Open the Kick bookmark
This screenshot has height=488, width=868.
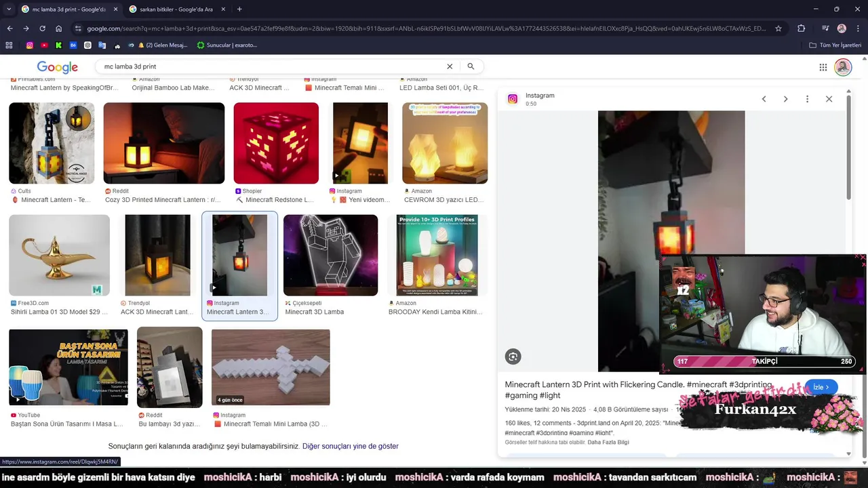point(59,45)
